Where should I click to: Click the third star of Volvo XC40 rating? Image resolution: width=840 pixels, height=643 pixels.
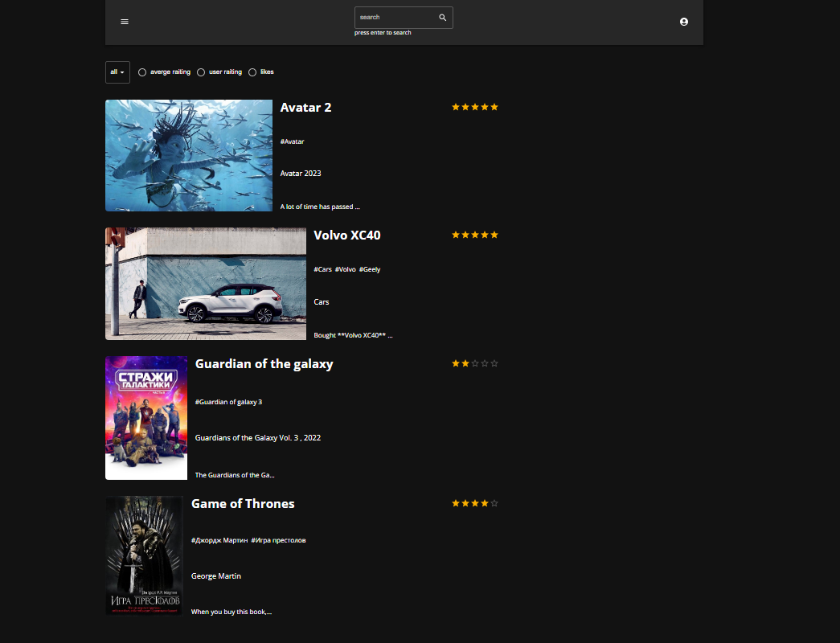[x=474, y=235]
